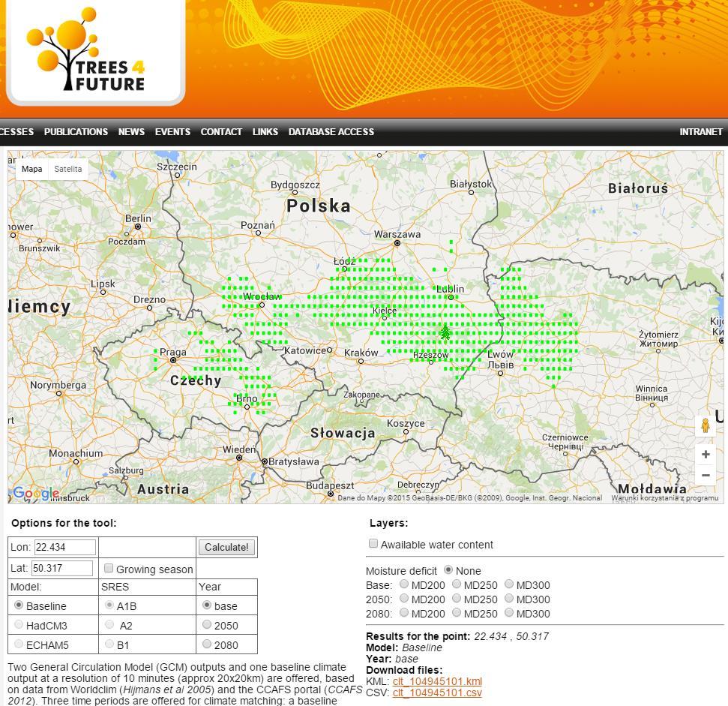Click Praga city label on map
The height and width of the screenshot is (706, 728).
[x=172, y=352]
